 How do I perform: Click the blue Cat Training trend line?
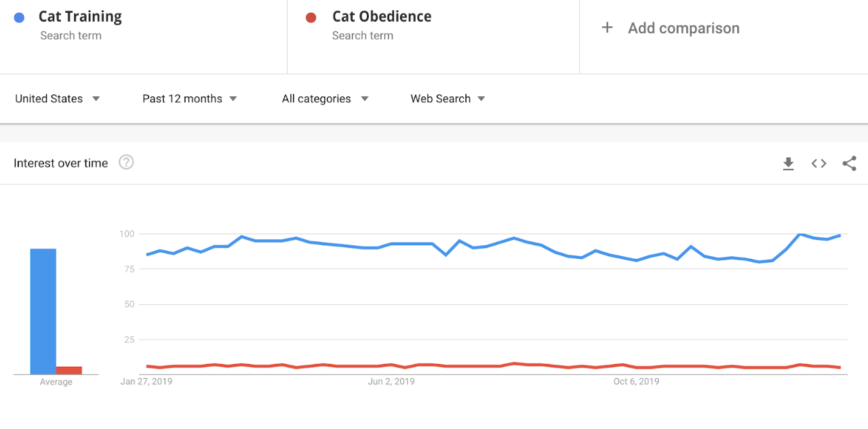(x=406, y=243)
